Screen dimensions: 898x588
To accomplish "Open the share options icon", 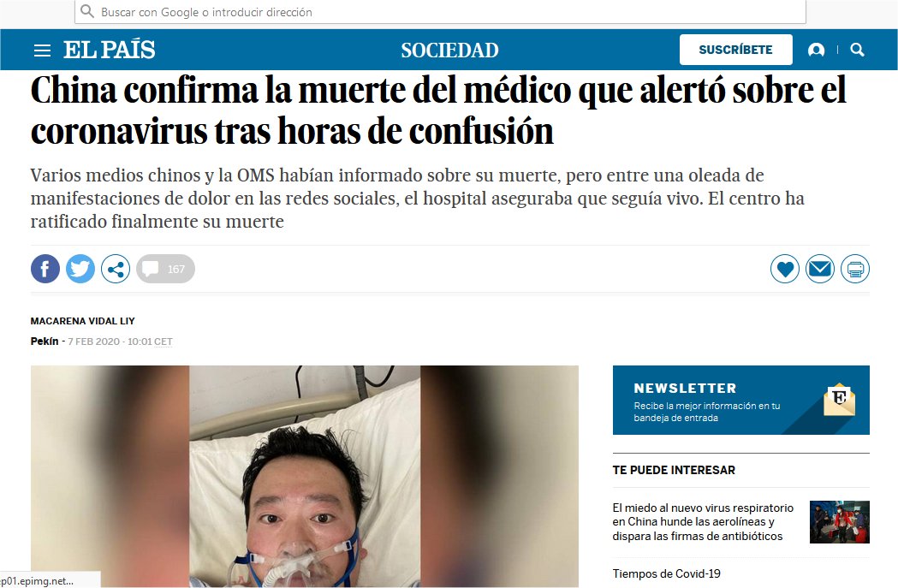I will coord(116,269).
